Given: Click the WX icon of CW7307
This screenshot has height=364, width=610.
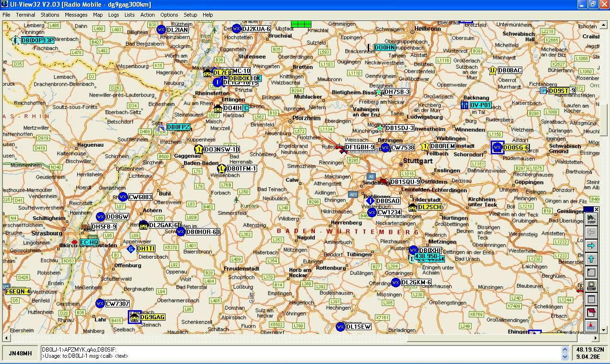Looking at the screenshot, I should 100,303.
